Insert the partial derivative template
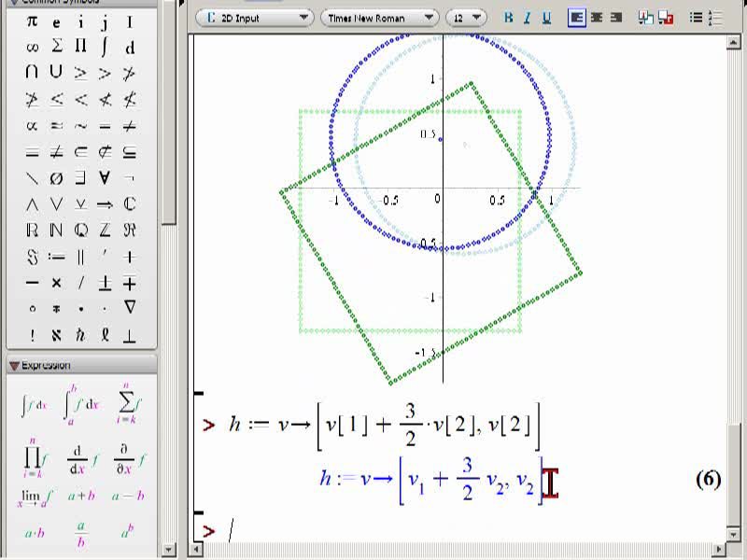The width and height of the screenshot is (747, 560). tap(128, 460)
